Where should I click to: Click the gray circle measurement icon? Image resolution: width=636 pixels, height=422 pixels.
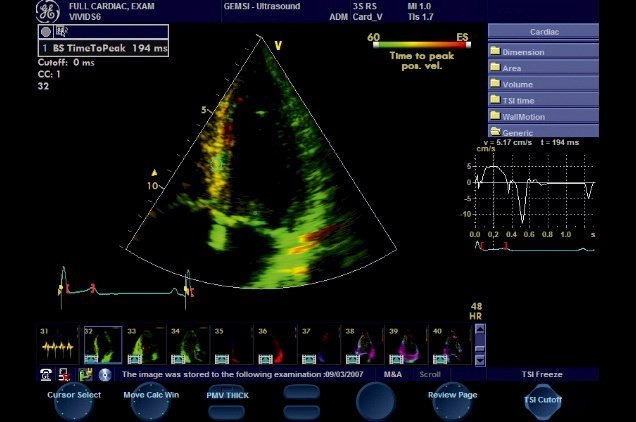[46, 32]
